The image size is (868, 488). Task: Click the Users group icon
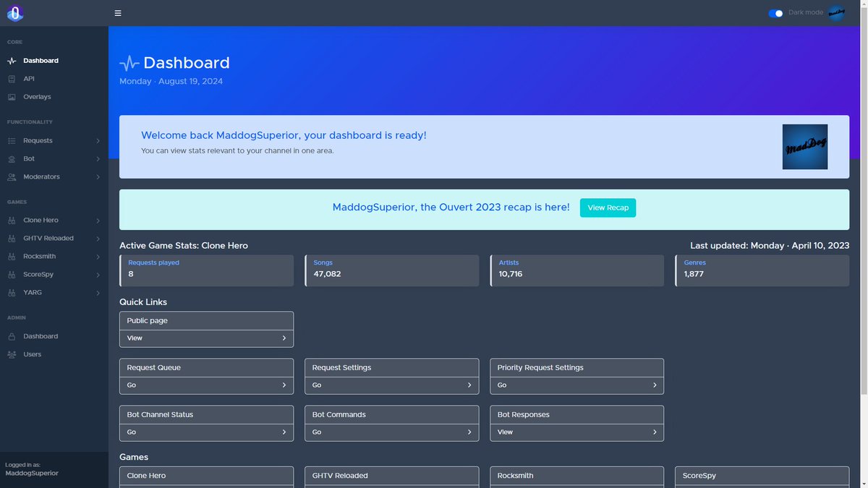12,354
